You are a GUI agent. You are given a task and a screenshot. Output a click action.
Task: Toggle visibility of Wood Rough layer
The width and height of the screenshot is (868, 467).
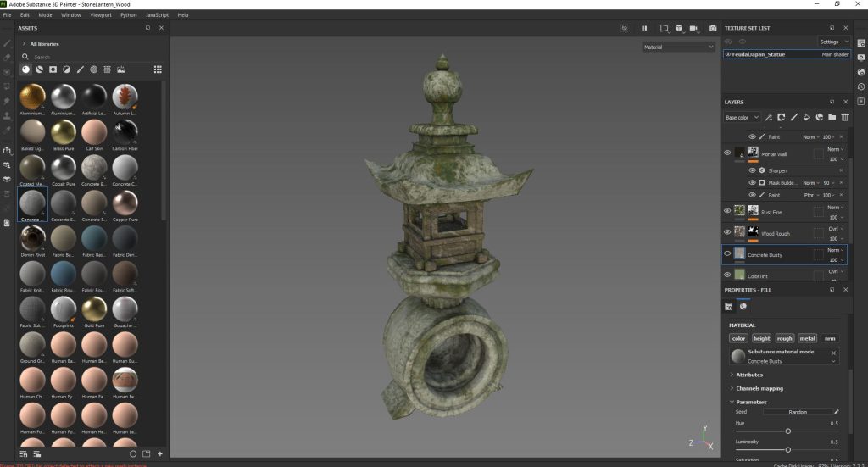tap(727, 231)
